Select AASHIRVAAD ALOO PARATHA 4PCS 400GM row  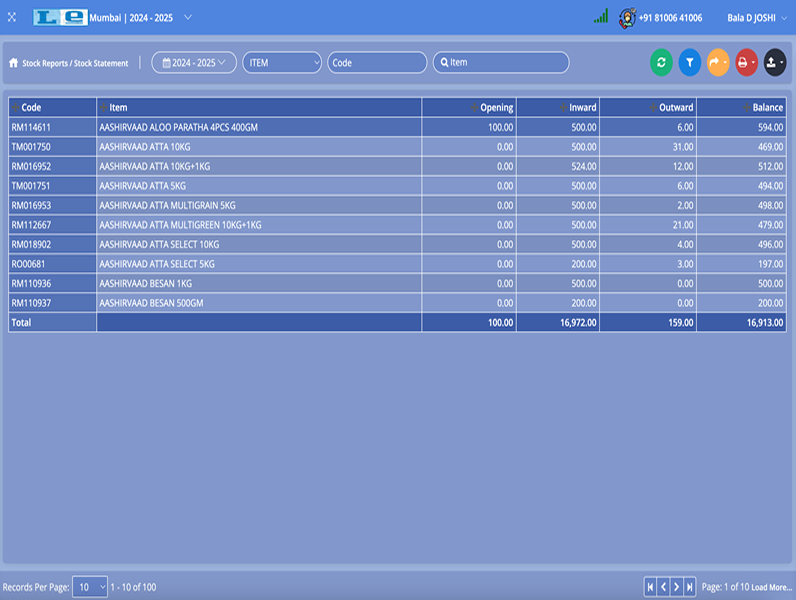coord(397,127)
